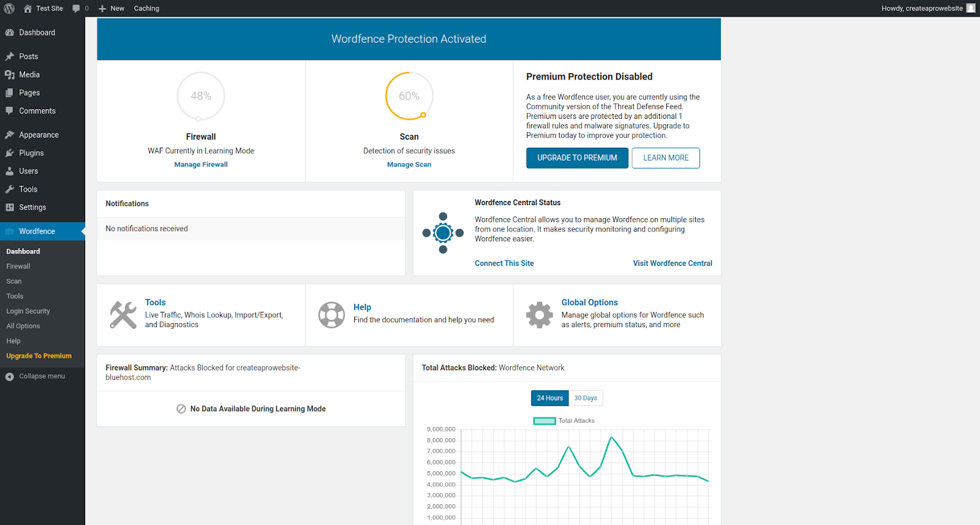Click the Dashboard gauge icon in sidebar
Image resolution: width=980 pixels, height=525 pixels.
pos(10,32)
